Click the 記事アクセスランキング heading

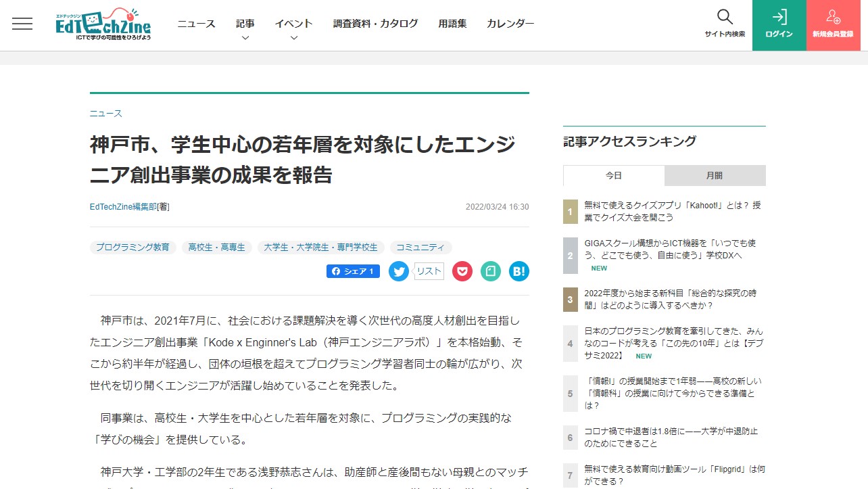pos(630,141)
